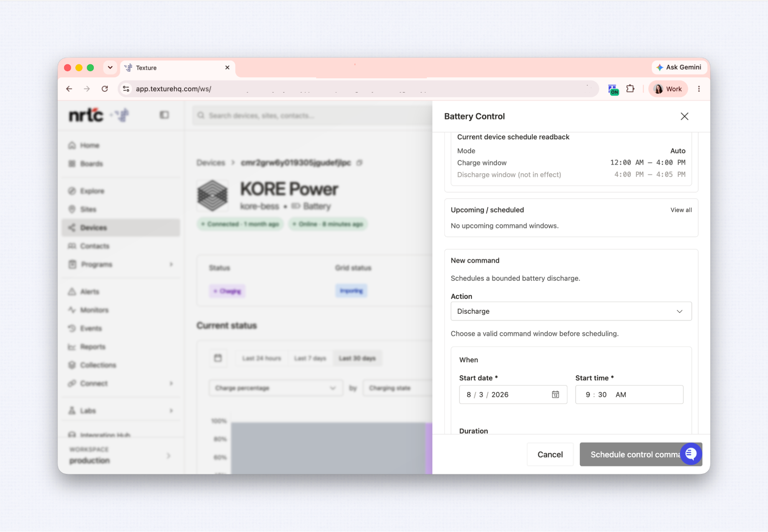Screen dimensions: 768x532
Task: Click the Start date field 8/3/2026
Action: click(513, 395)
